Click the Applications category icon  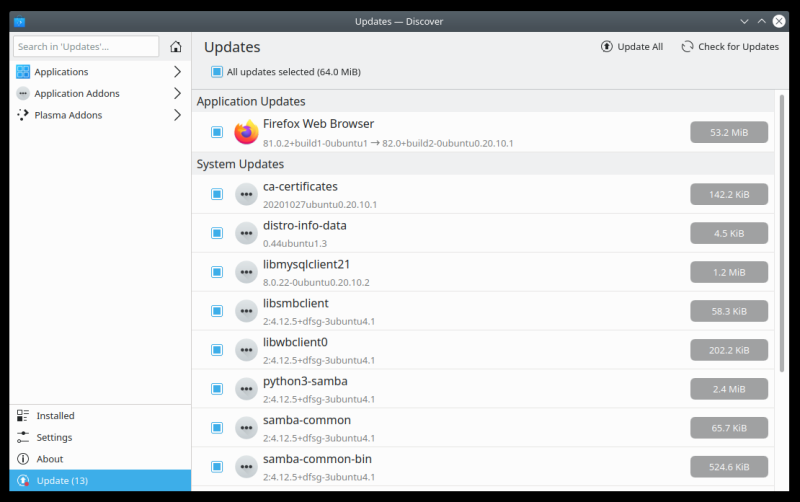point(23,71)
